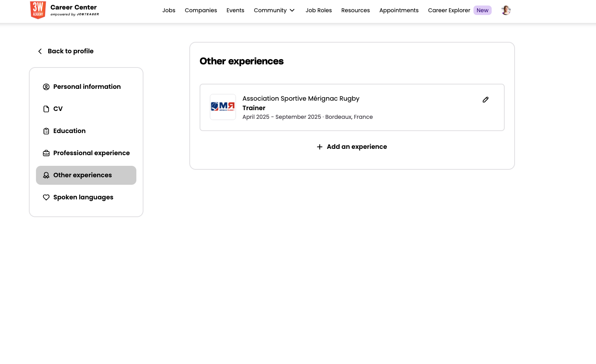Click the Spoken languages heart icon
The height and width of the screenshot is (364, 596).
click(46, 197)
